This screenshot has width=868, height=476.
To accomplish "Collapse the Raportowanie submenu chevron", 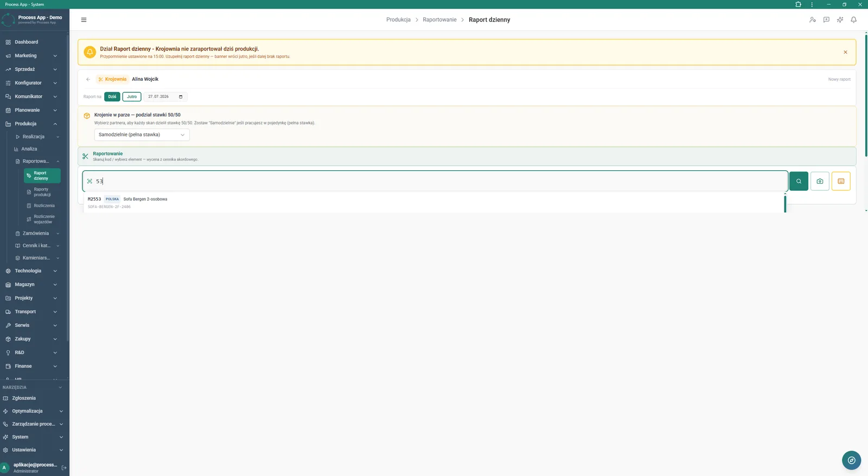I will [x=58, y=162].
